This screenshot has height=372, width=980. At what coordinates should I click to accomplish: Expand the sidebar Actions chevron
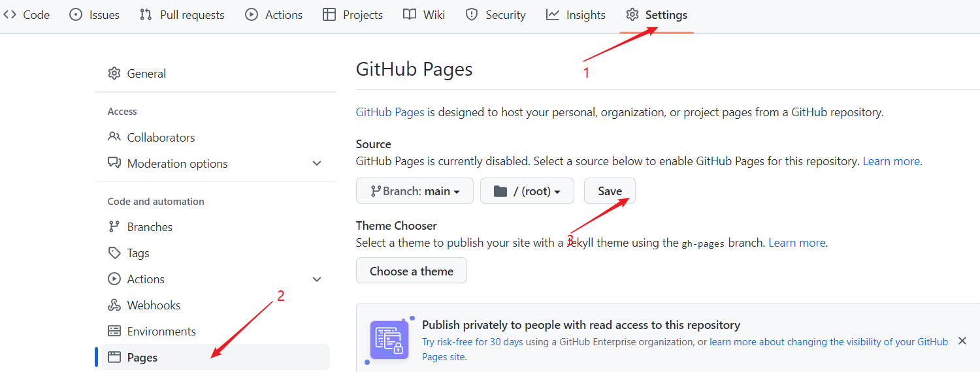click(317, 279)
